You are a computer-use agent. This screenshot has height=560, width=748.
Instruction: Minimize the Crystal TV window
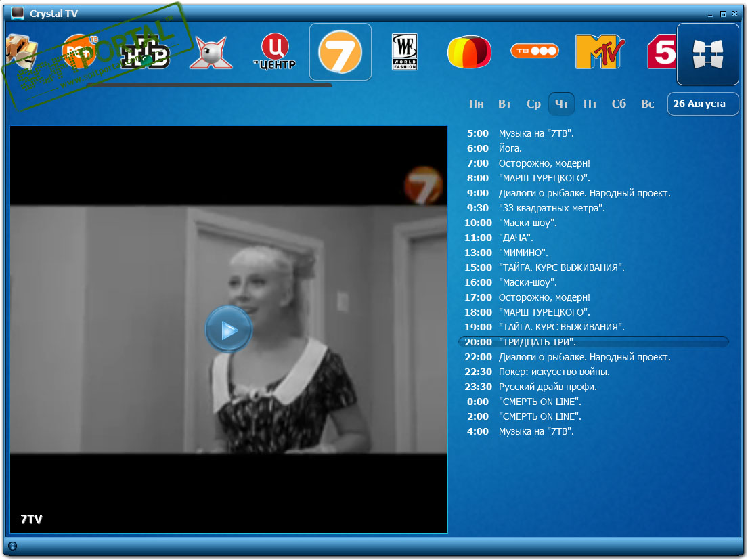[710, 14]
